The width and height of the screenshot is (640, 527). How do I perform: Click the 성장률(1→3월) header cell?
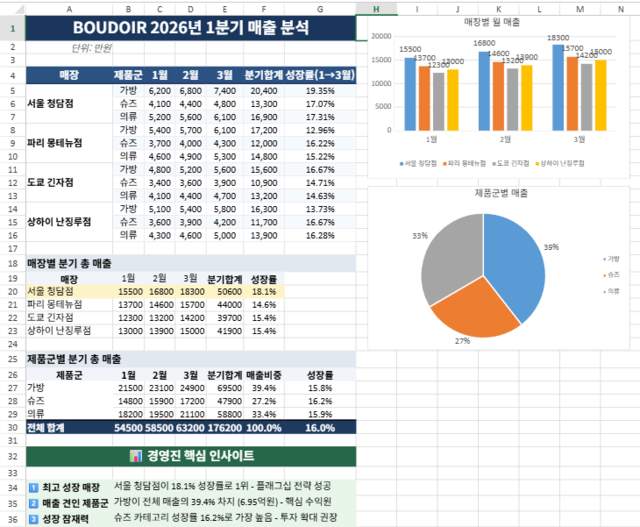pyautogui.click(x=320, y=76)
